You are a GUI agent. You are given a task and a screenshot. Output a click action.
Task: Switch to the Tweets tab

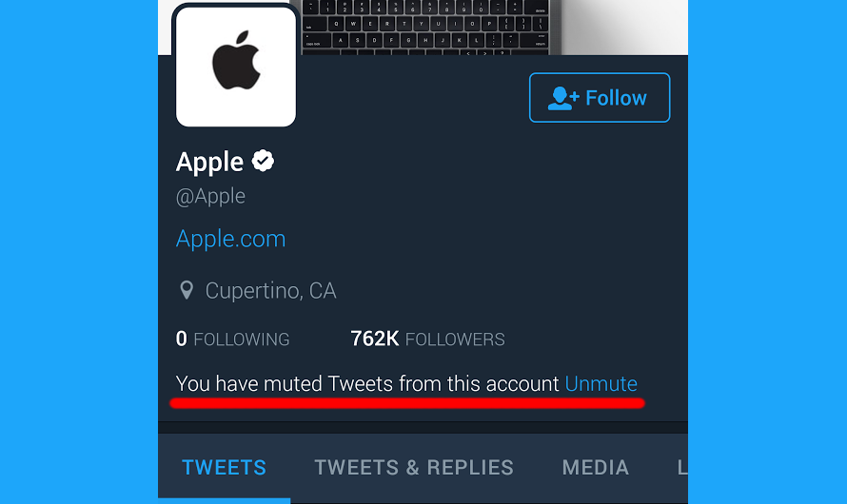[225, 467]
